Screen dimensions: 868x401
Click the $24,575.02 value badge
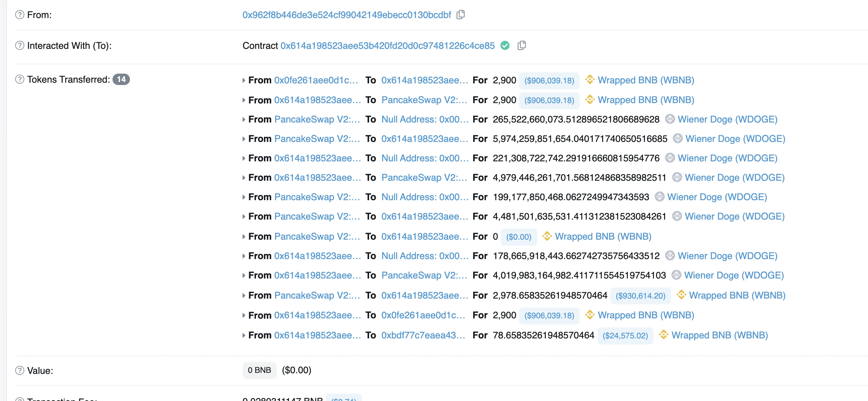tap(625, 336)
